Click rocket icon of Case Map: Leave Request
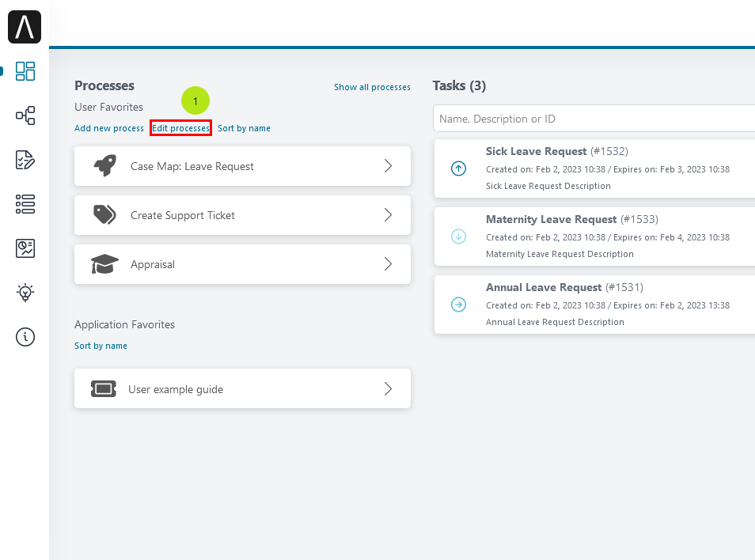755x560 pixels. 105,166
